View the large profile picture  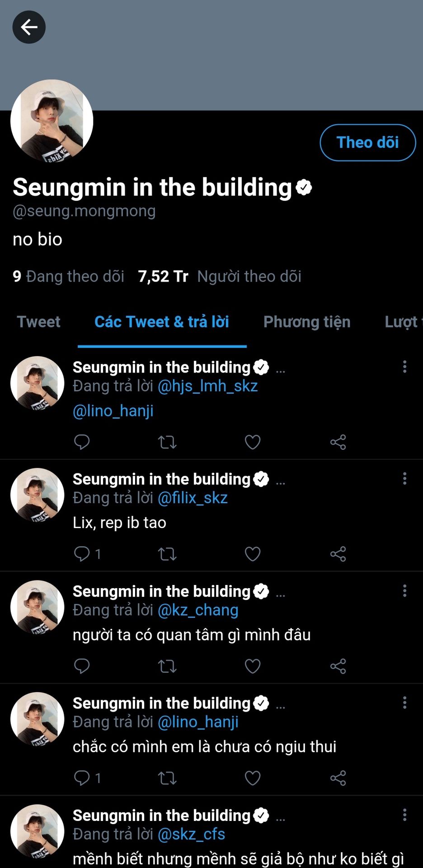click(52, 121)
